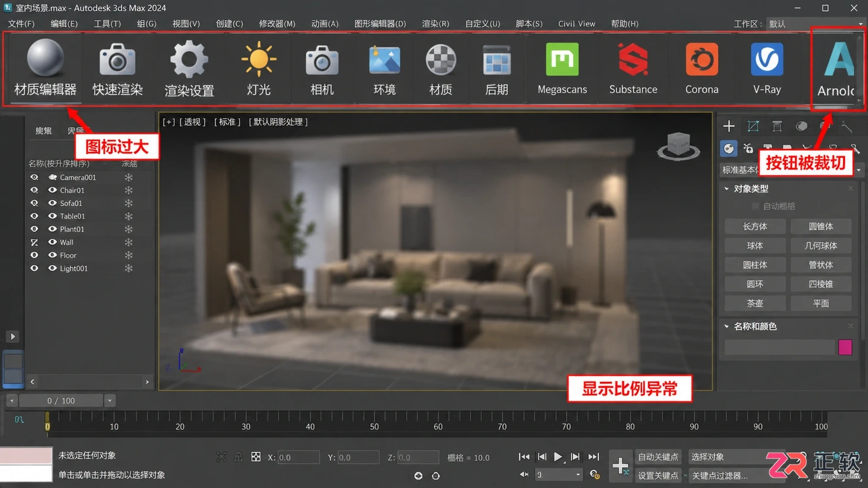The image size is (868, 488).
Task: Collapse the 名称和颜色 rollout
Action: pos(726,326)
